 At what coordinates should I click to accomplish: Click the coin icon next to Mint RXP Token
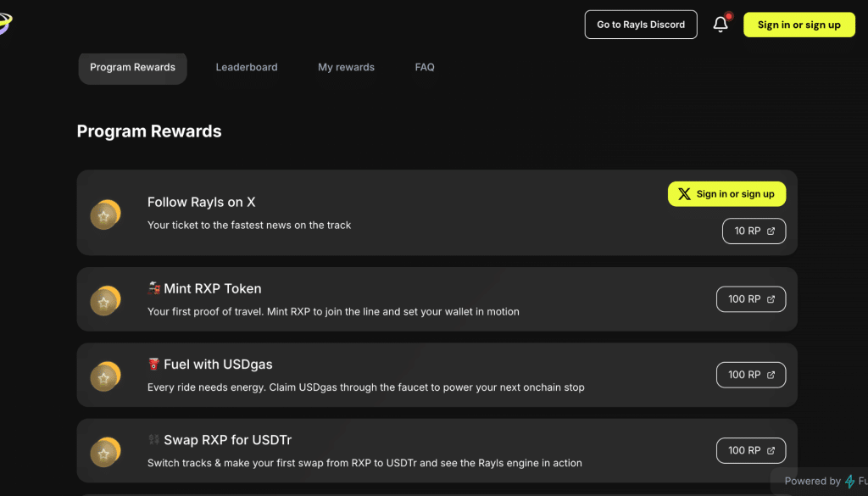(x=105, y=299)
